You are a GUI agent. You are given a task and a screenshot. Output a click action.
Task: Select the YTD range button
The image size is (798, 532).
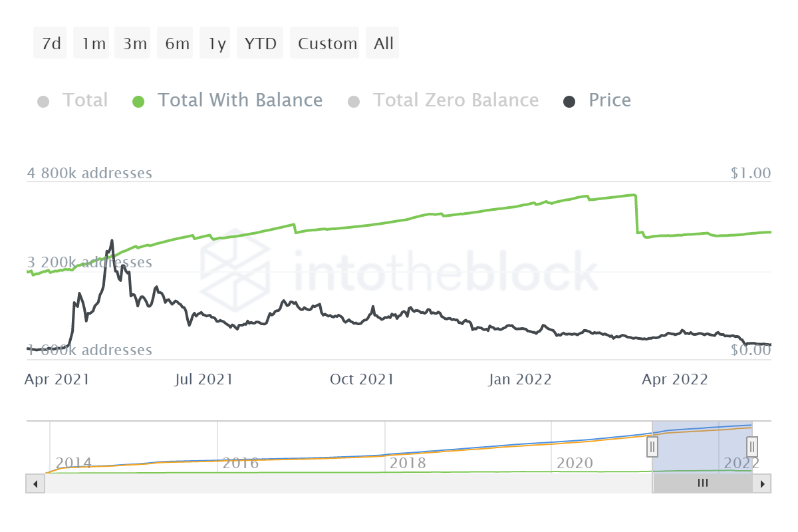[x=260, y=44]
